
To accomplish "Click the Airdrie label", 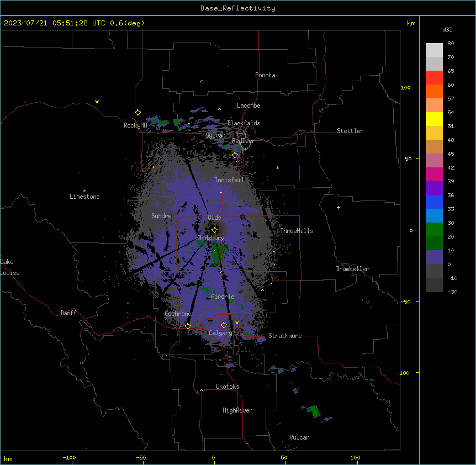I will pos(223,297).
